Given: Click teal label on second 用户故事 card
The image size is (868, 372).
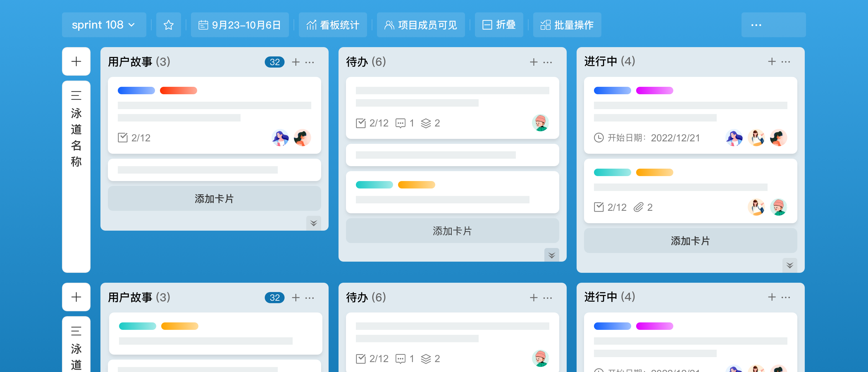Looking at the screenshot, I should click(137, 326).
